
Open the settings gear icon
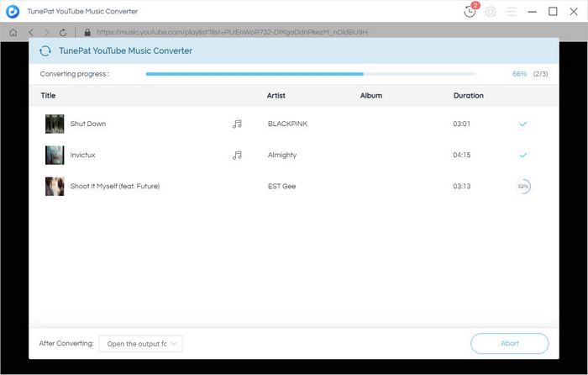(491, 12)
